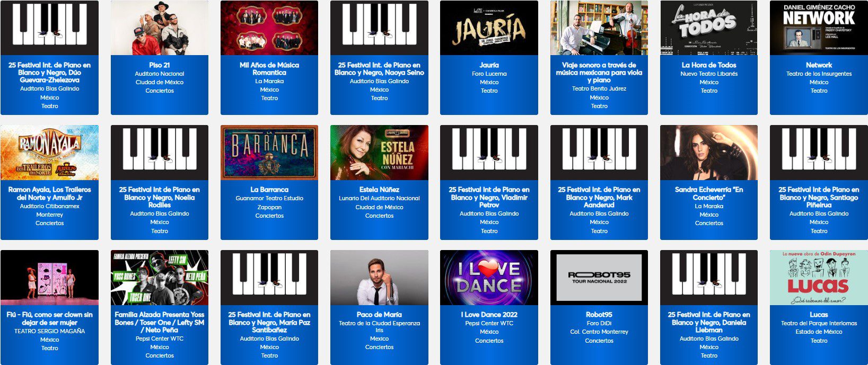Open Estela Núñez con Mariachi image
This screenshot has height=365, width=868.
(x=379, y=153)
